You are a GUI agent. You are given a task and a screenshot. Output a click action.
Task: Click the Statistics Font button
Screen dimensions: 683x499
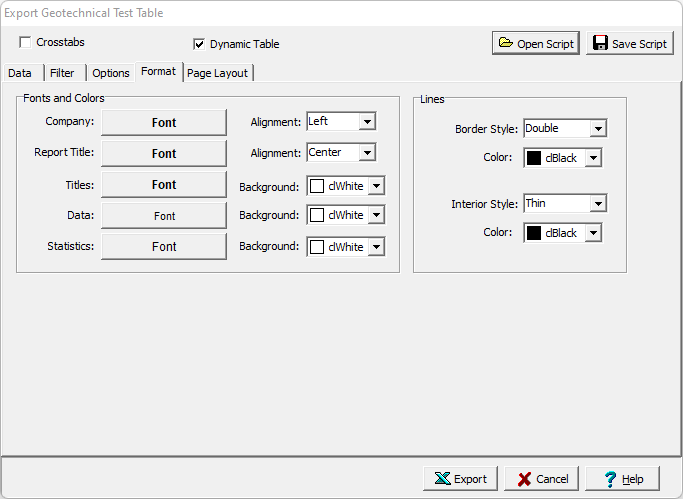[164, 246]
